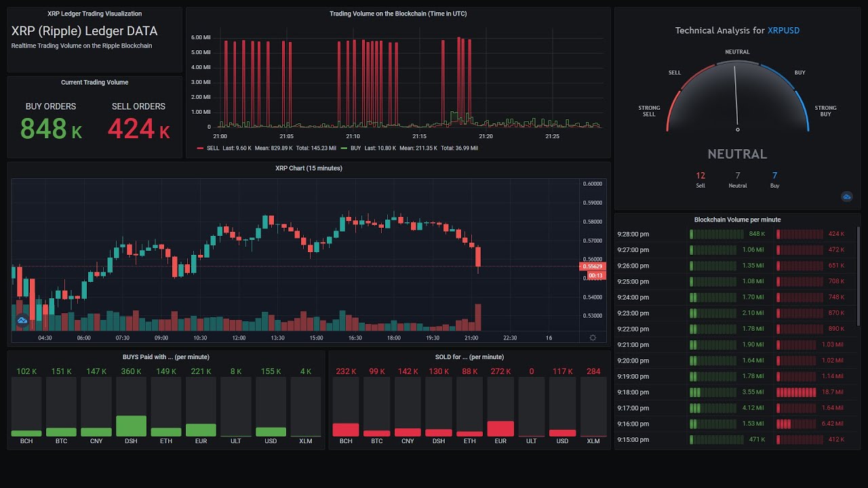Viewport: 868px width, 488px height.
Task: Open the XRPUSD symbol link
Action: click(x=783, y=30)
